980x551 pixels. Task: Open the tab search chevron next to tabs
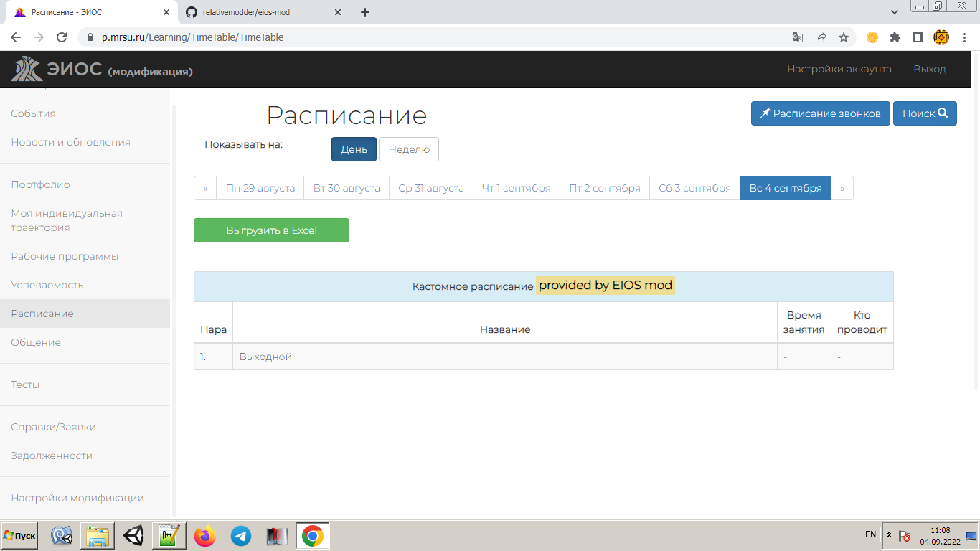[x=894, y=12]
